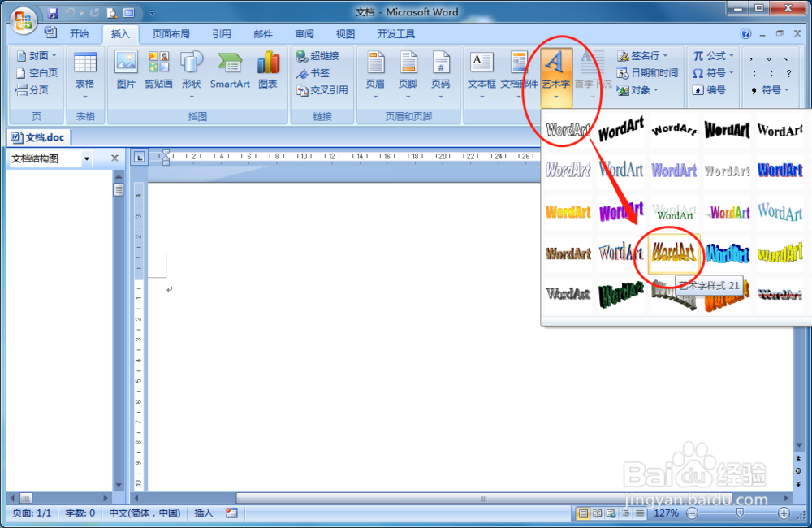Switch to draft view in status bar

coord(641,513)
